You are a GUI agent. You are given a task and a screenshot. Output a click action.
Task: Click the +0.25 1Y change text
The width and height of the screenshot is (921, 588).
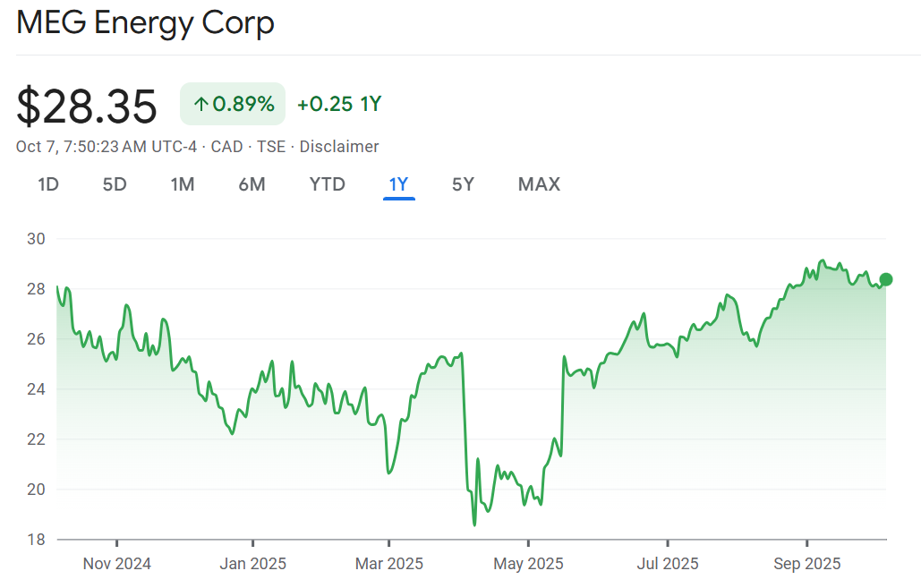pyautogui.click(x=339, y=104)
